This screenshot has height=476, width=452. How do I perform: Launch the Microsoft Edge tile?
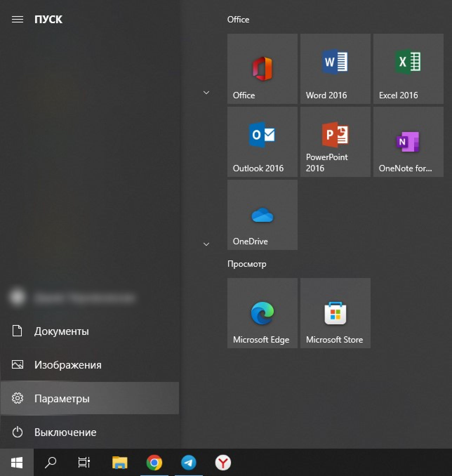(x=262, y=313)
